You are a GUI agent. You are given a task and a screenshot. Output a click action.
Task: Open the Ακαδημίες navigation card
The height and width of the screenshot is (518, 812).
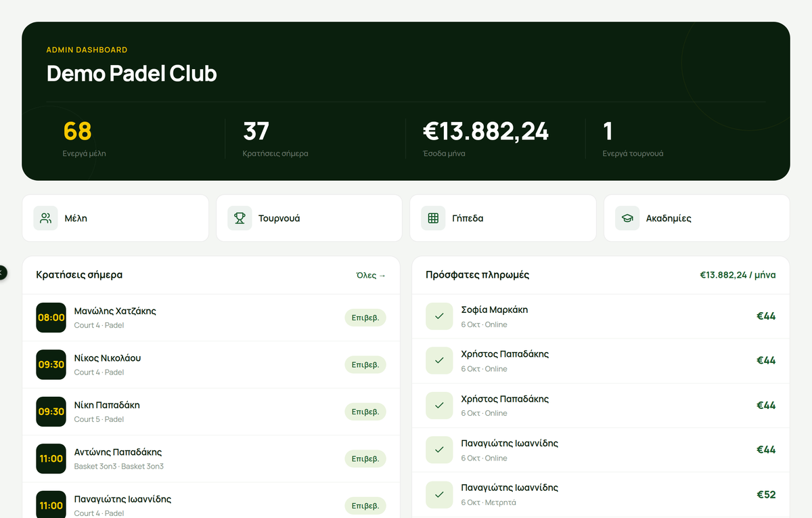pos(697,218)
